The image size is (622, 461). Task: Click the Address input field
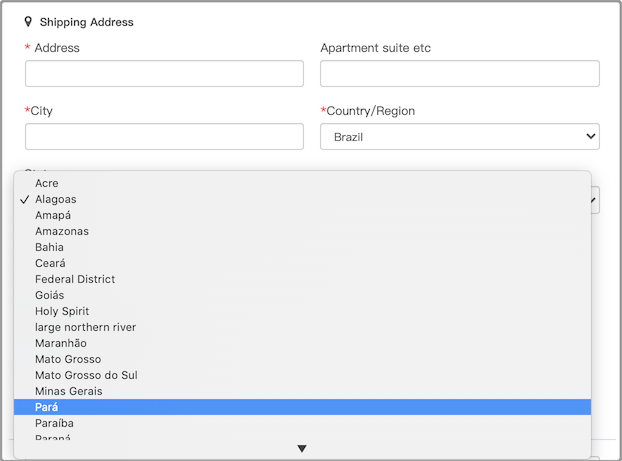pyautogui.click(x=164, y=74)
